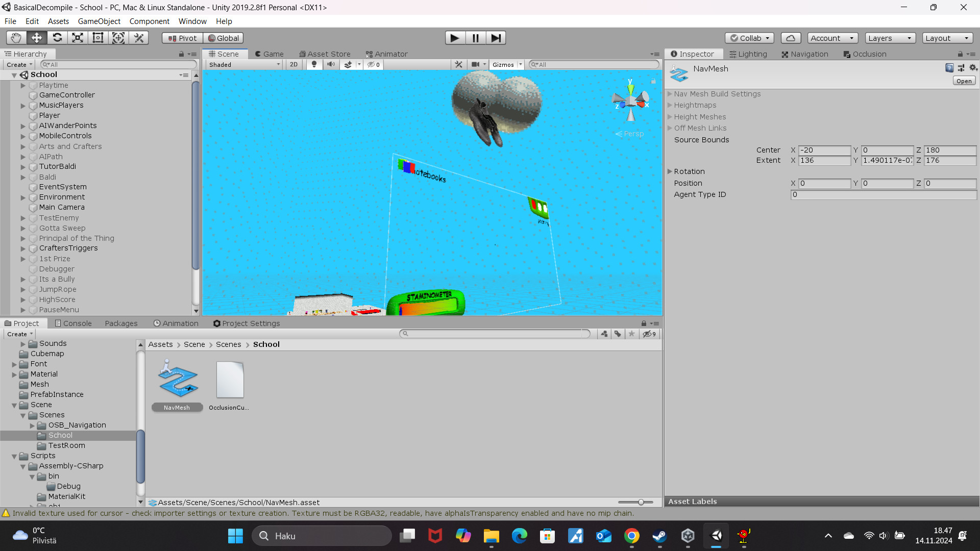Click the Unity icon on the taskbar
Image resolution: width=980 pixels, height=551 pixels.
(x=717, y=536)
